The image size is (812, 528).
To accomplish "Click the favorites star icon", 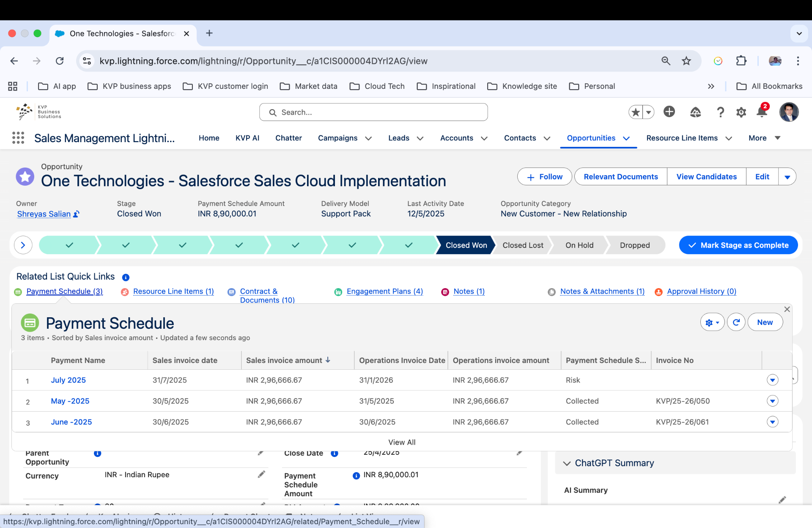I will 635,112.
